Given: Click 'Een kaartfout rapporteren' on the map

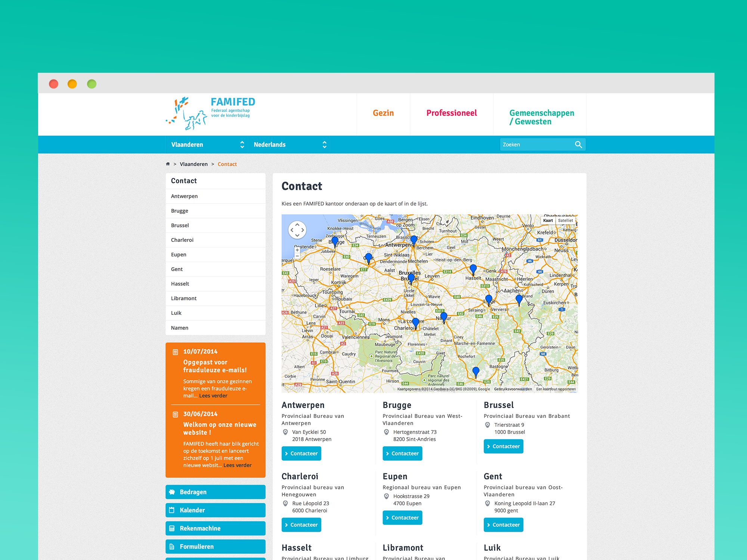Looking at the screenshot, I should [556, 389].
